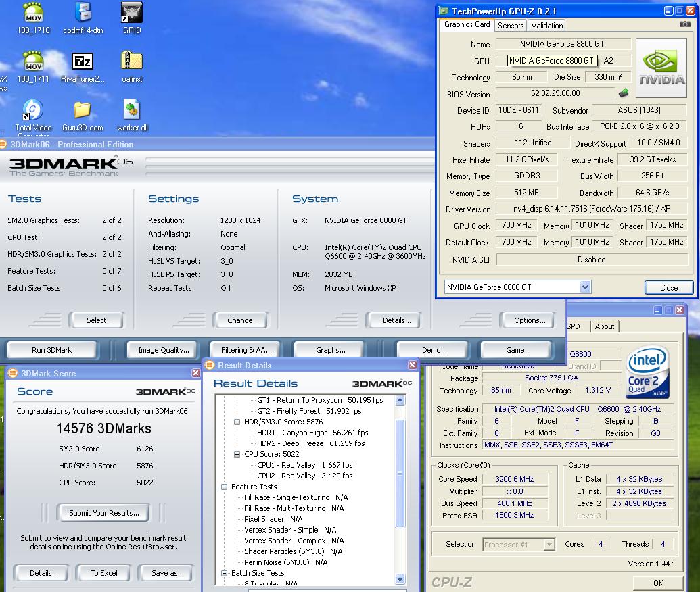The image size is (700, 592).
Task: Click OK in the CPU-Z window
Action: tap(658, 583)
